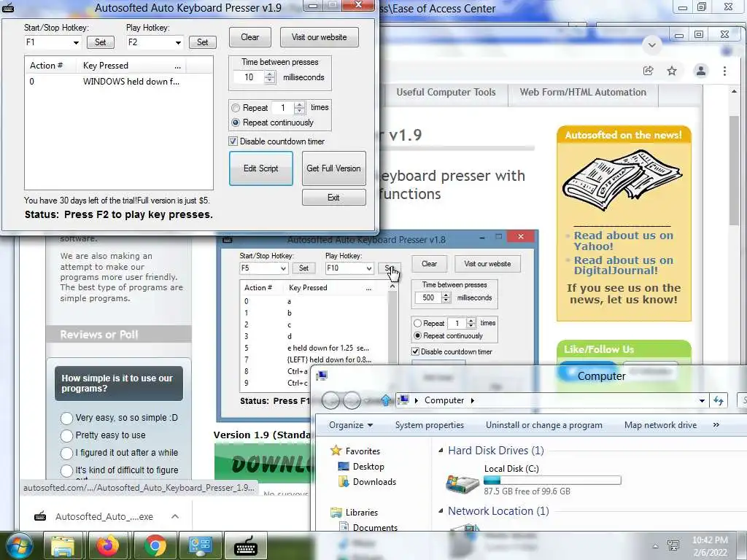Select Very easy, so so simple radio

point(66,418)
